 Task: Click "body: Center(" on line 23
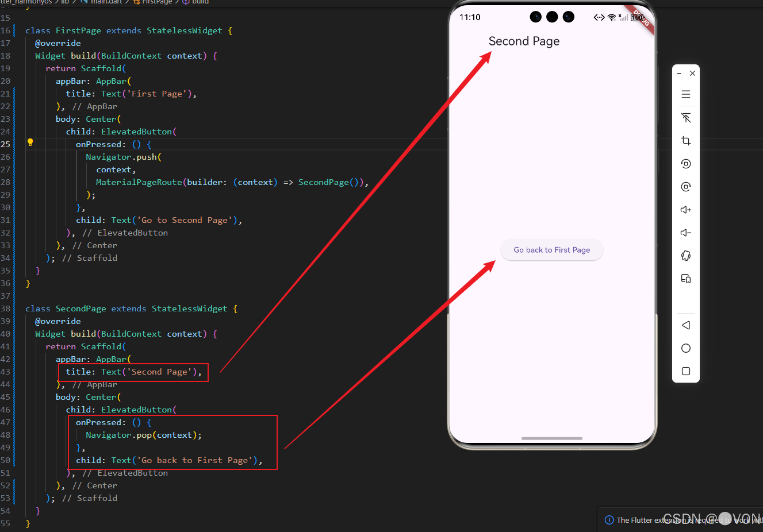coord(89,119)
